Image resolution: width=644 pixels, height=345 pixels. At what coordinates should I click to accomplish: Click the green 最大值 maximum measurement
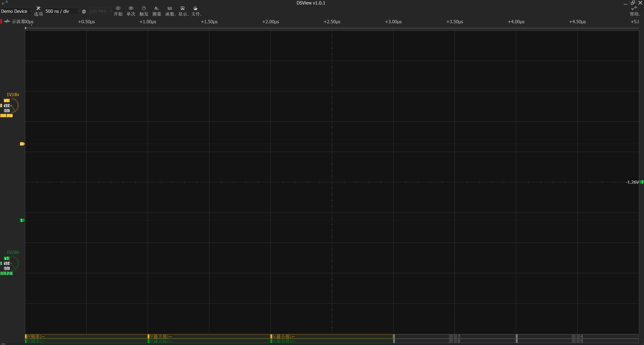(x=209, y=341)
